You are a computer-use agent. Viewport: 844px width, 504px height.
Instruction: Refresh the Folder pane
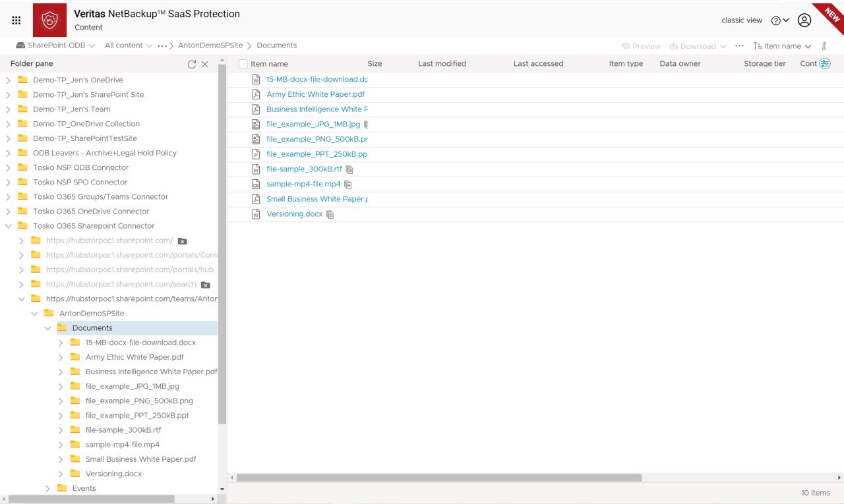(x=192, y=64)
